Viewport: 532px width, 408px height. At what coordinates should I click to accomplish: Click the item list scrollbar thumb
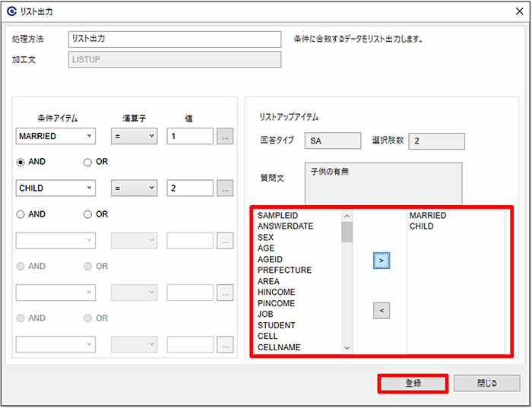tap(347, 232)
